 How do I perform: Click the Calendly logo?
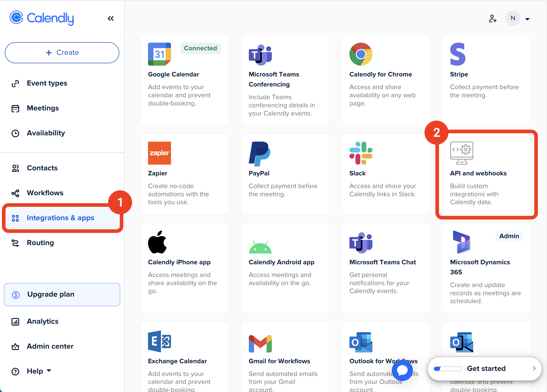41,18
